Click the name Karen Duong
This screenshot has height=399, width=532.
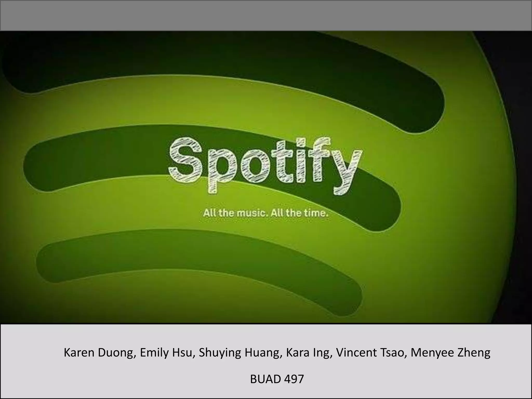coord(98,353)
